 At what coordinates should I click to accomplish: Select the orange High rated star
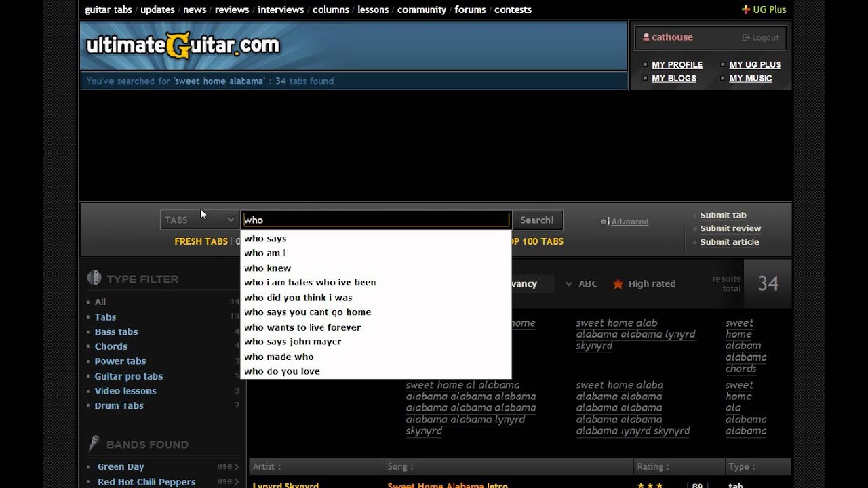pos(618,284)
